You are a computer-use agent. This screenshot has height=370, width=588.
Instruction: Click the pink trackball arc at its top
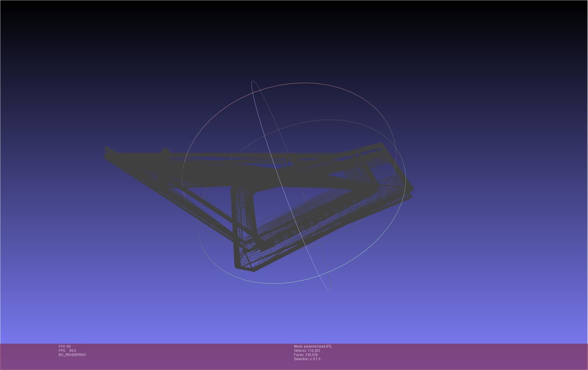click(304, 83)
